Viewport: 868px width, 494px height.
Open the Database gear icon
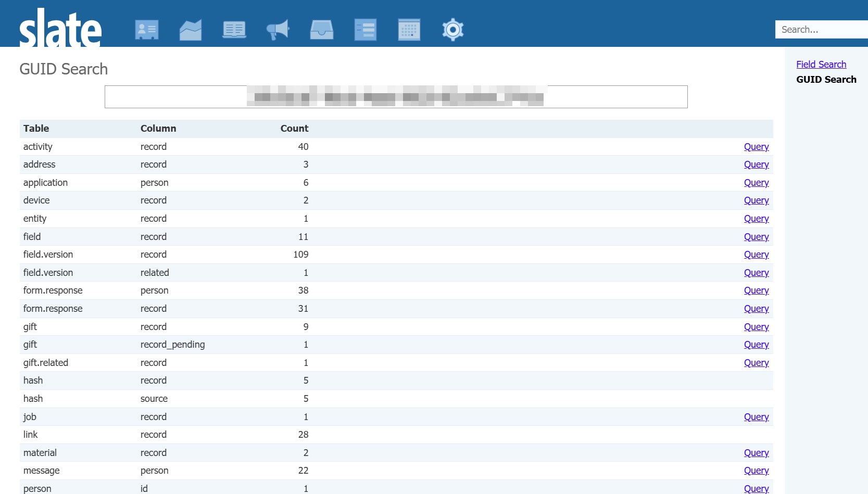(x=453, y=30)
